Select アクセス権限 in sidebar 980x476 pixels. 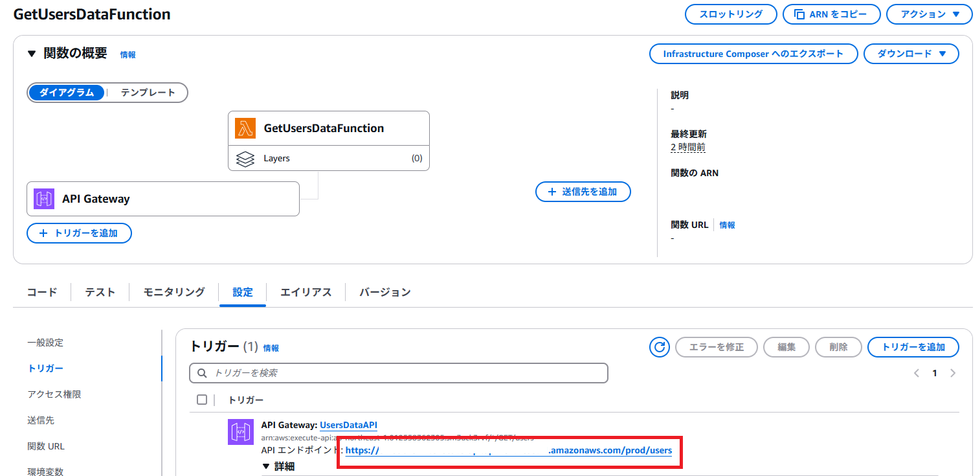point(54,394)
